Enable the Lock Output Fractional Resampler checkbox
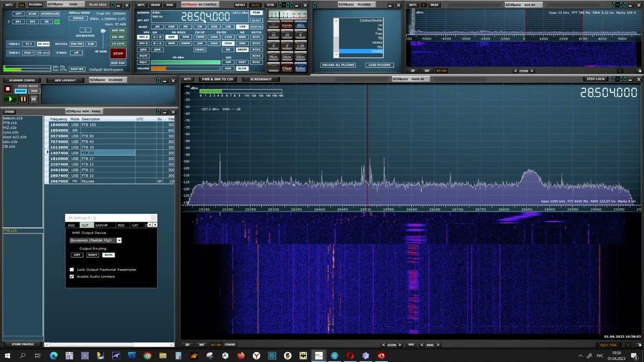Image resolution: width=644 pixels, height=362 pixels. point(71,269)
